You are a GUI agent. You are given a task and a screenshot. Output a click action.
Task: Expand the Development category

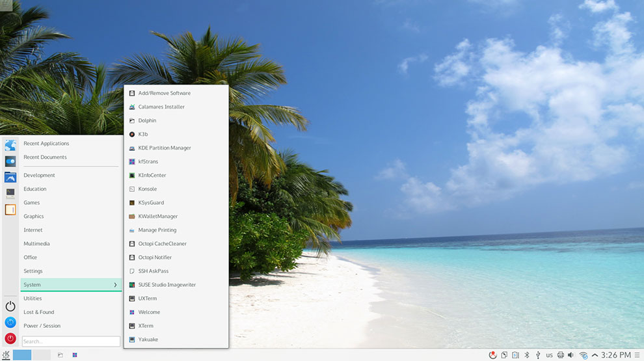coord(70,175)
